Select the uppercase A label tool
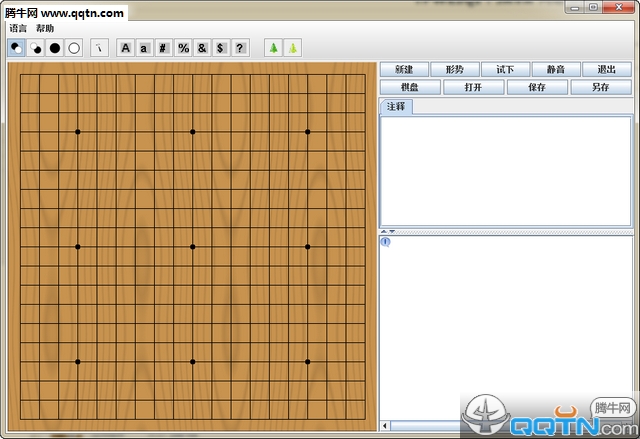The height and width of the screenshot is (439, 640). [x=126, y=48]
